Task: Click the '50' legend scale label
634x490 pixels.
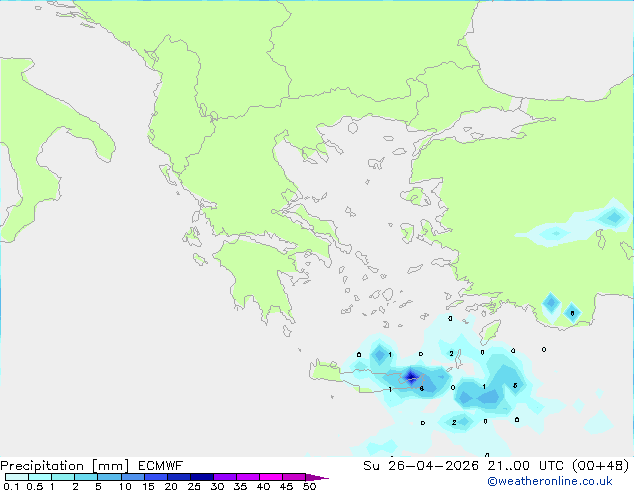Action: [309, 486]
